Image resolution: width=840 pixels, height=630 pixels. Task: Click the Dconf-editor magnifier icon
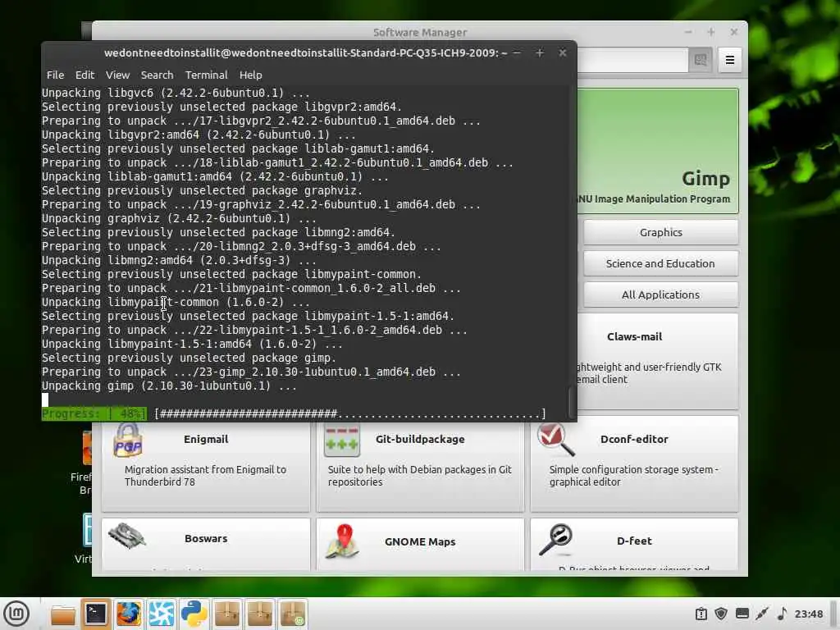[556, 440]
